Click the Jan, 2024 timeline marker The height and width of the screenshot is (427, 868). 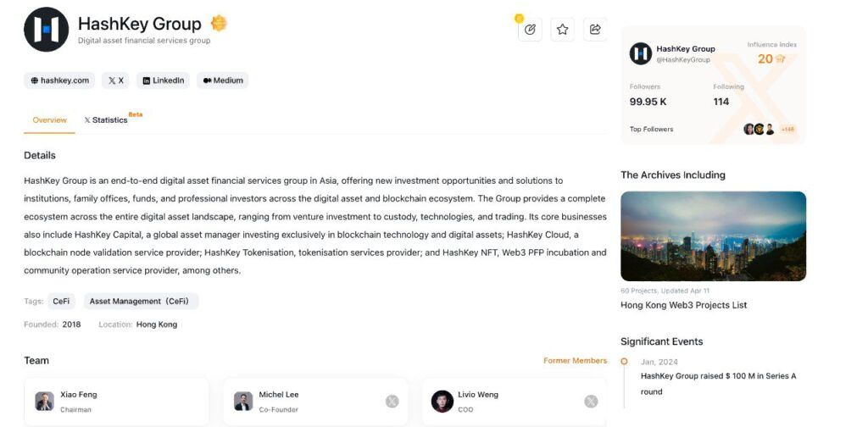point(625,362)
